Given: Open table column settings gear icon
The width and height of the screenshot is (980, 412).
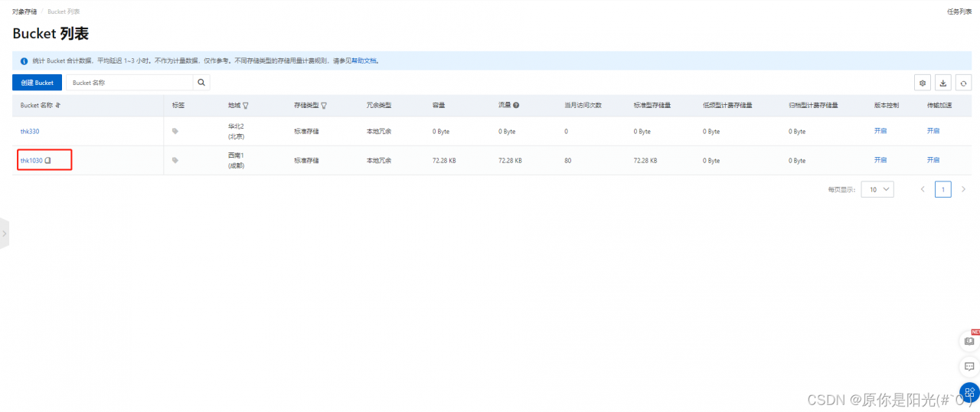Looking at the screenshot, I should point(923,83).
